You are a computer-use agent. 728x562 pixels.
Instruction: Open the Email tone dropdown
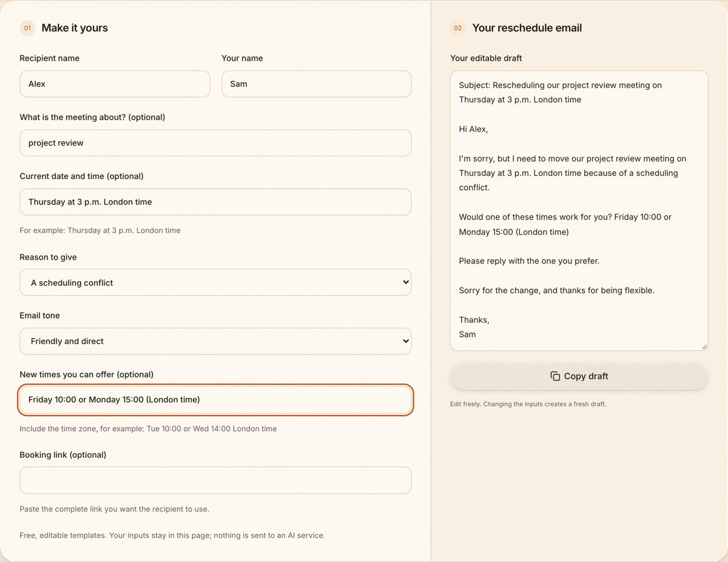[x=215, y=341]
